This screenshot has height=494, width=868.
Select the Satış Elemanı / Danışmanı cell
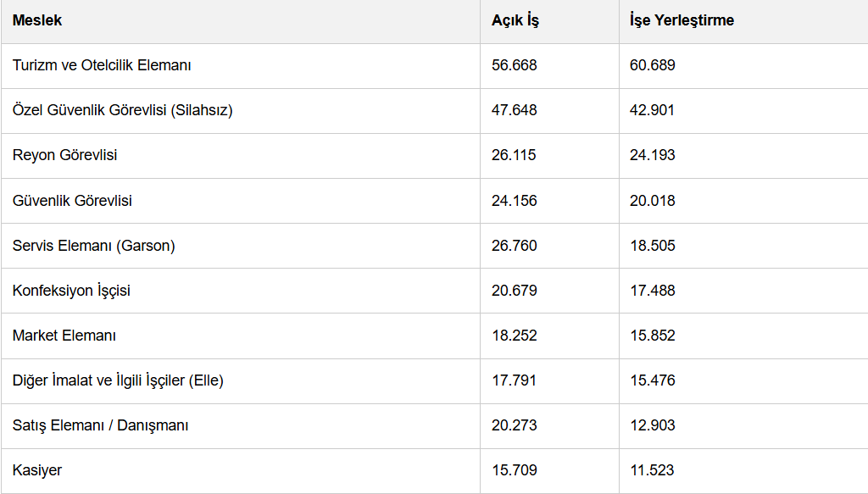point(240,425)
